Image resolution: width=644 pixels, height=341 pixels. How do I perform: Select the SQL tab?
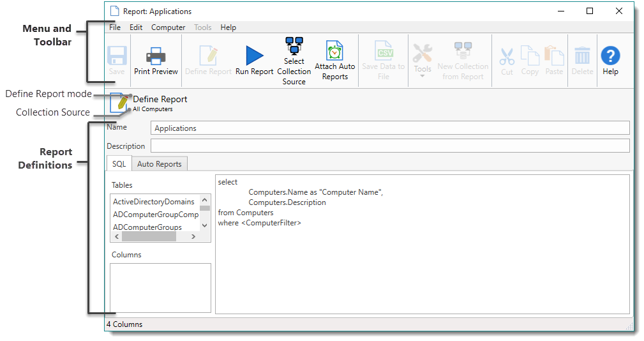tap(119, 164)
